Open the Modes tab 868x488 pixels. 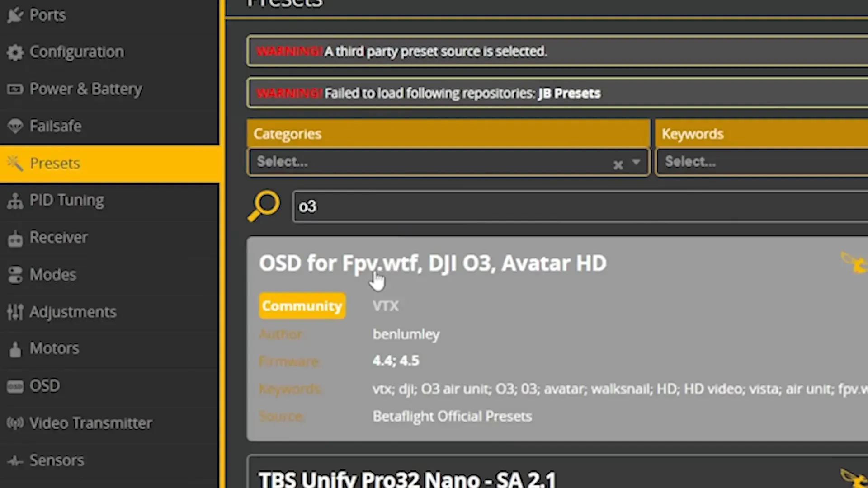[x=108, y=274]
